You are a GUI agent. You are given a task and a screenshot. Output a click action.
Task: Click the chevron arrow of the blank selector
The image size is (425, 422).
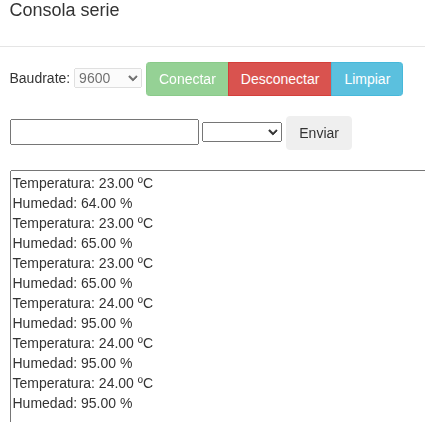273,132
